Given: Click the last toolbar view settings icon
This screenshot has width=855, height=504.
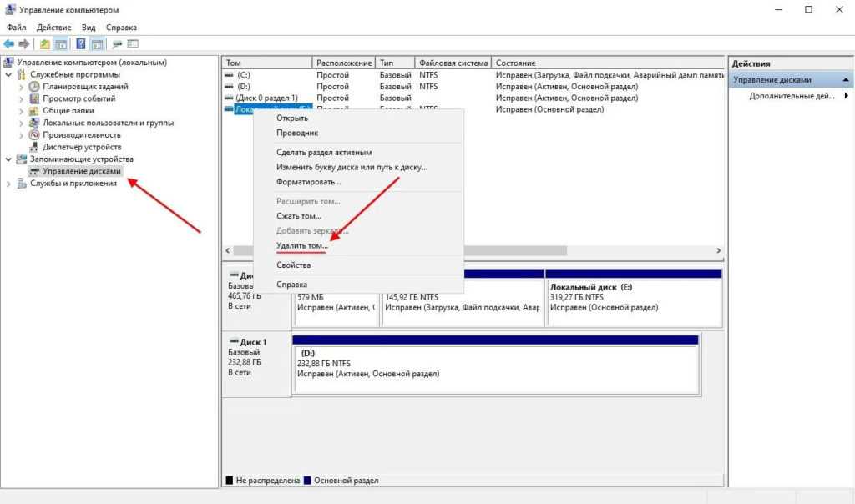Looking at the screenshot, I should coord(133,44).
